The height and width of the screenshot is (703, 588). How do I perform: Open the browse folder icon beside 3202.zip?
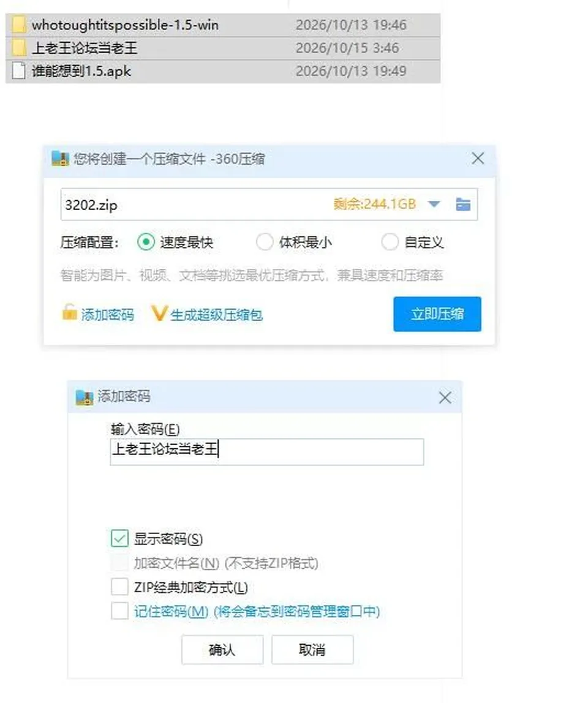point(463,205)
